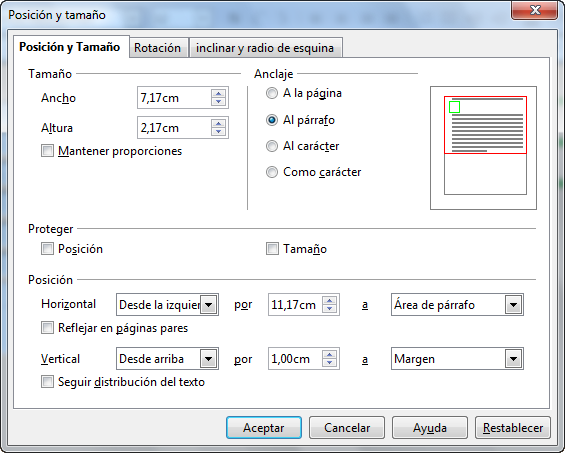Enable Mantener proporciones checkbox
The height and width of the screenshot is (453, 565).
click(x=47, y=151)
